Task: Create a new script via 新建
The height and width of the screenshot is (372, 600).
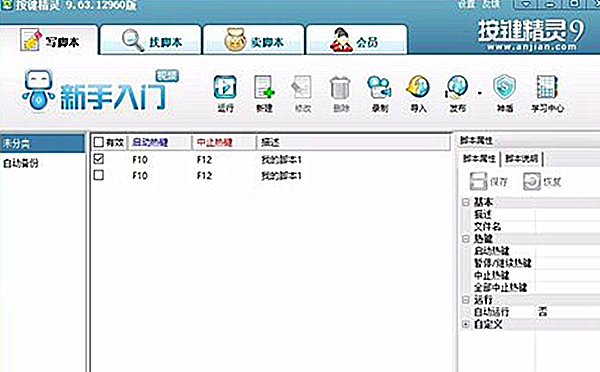Action: (x=264, y=94)
